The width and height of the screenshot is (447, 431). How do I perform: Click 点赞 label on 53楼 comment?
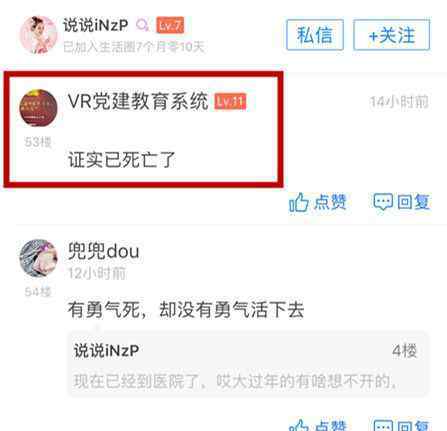[x=330, y=202]
